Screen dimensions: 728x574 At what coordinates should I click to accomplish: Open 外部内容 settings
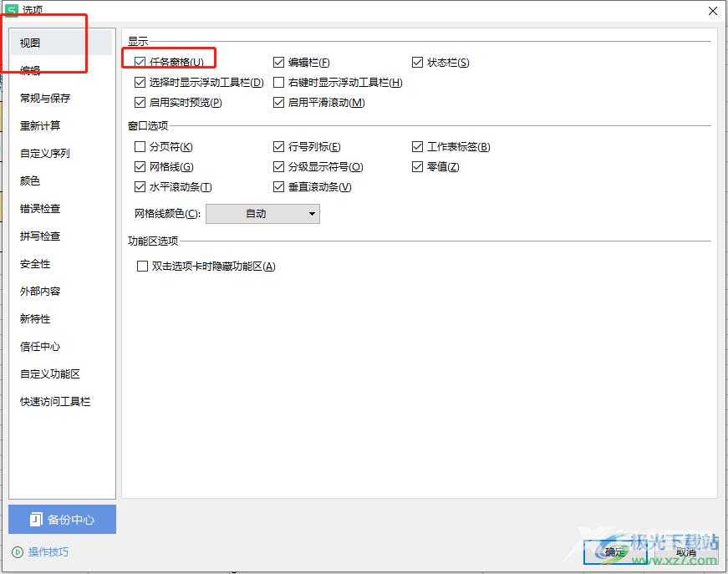pyautogui.click(x=61, y=291)
